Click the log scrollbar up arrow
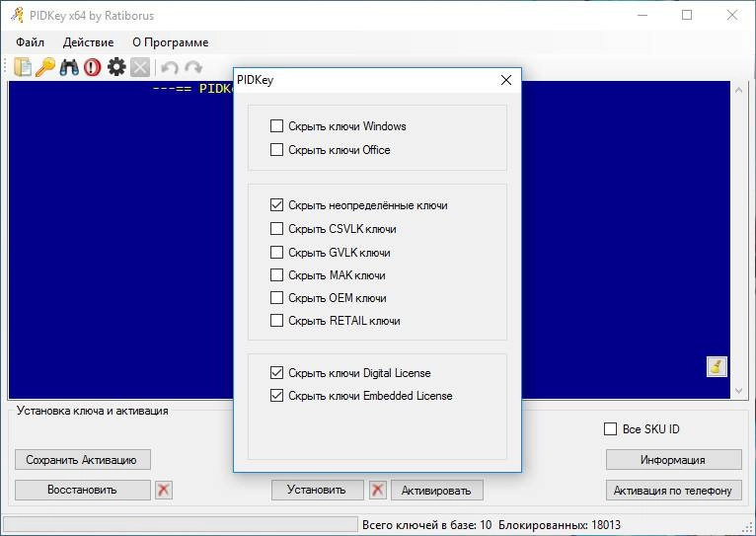The image size is (756, 536). point(738,89)
